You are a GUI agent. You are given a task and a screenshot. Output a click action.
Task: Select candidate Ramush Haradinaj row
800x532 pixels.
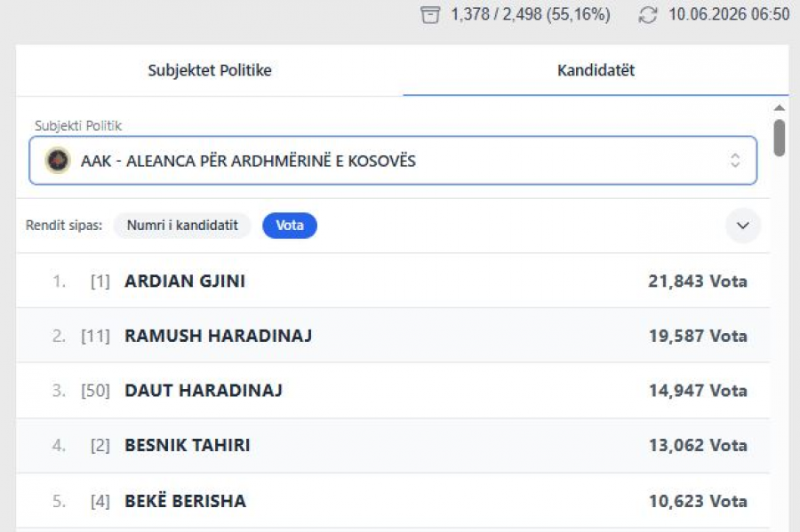(x=393, y=336)
